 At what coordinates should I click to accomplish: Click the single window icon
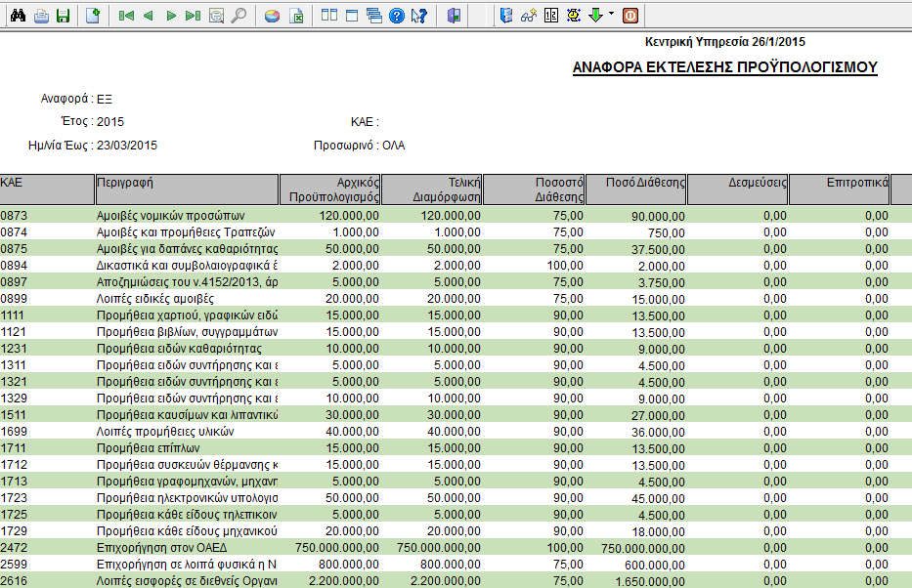pos(352,16)
